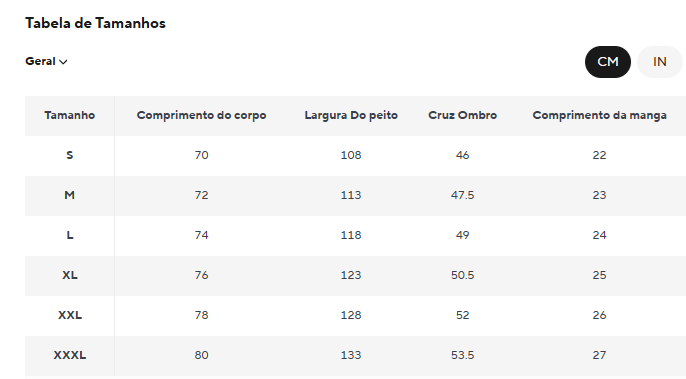Viewport: 686px width, 379px height.
Task: Click the Tamanho column header
Action: coord(70,116)
